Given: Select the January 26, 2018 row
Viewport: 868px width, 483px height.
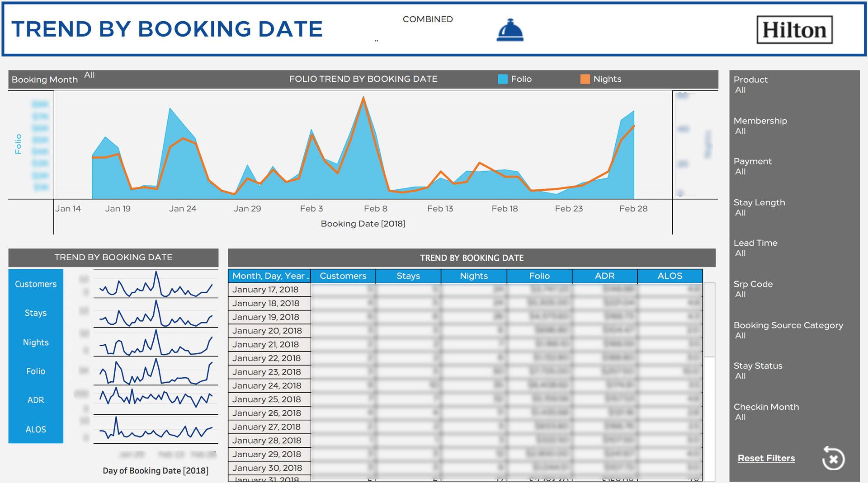Looking at the screenshot, I should point(465,413).
